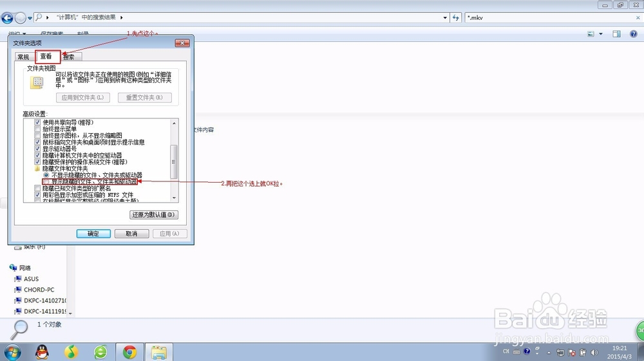Switch to the 搜索 tab
Screen dimensions: 644x361
click(69, 57)
